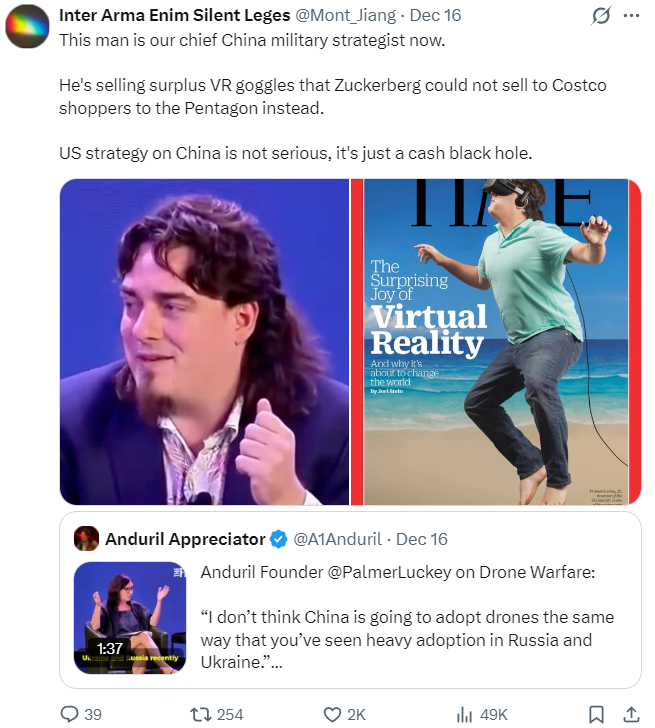Click the Anduril Appreciator display name
Viewport: 655px width, 728px height.
coord(185,539)
